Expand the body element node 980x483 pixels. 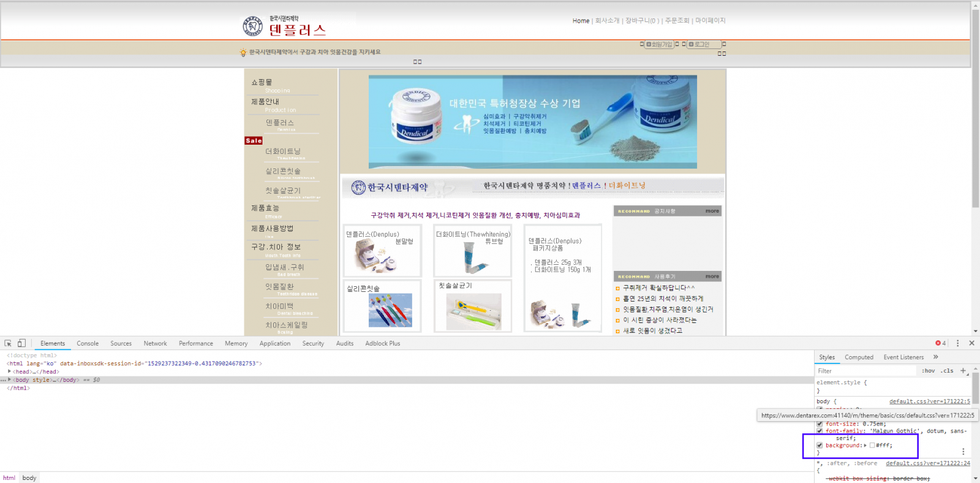coord(9,380)
